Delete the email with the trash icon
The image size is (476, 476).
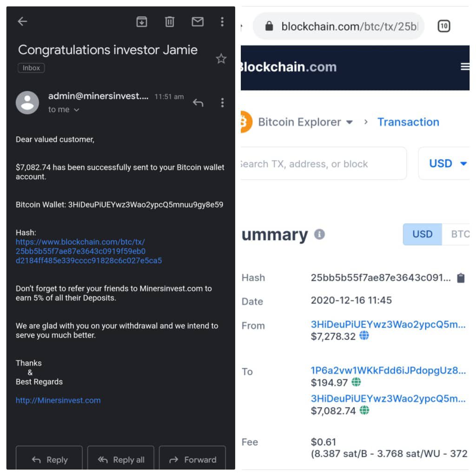click(x=170, y=21)
